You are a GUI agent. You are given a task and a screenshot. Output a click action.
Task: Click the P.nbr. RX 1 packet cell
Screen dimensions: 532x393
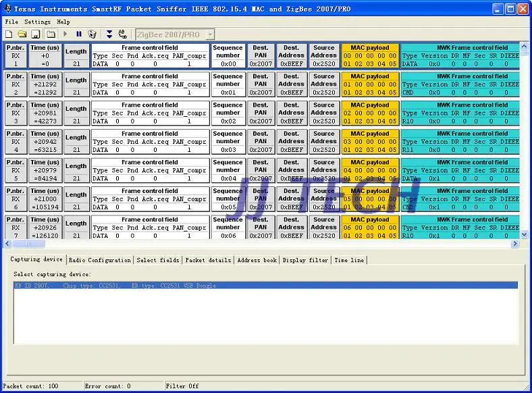[x=16, y=55]
